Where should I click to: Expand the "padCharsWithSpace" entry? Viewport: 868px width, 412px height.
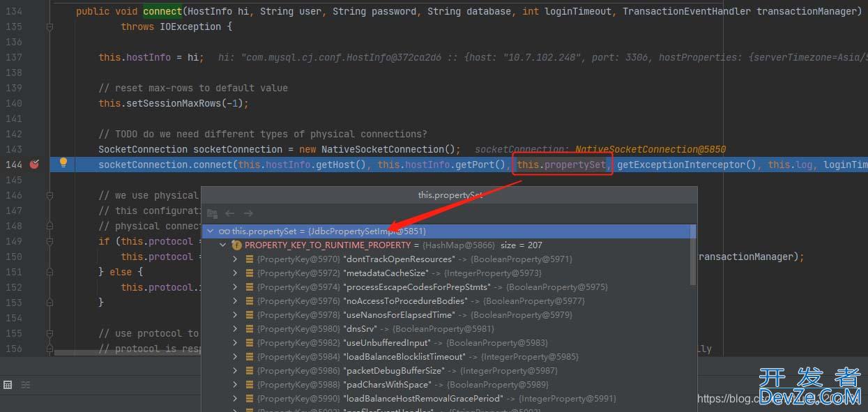236,385
